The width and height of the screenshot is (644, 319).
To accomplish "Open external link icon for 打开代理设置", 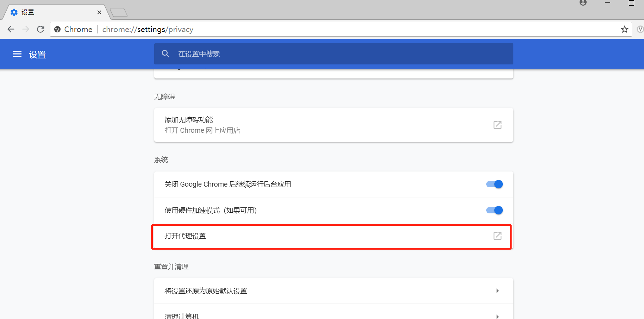I will [497, 236].
